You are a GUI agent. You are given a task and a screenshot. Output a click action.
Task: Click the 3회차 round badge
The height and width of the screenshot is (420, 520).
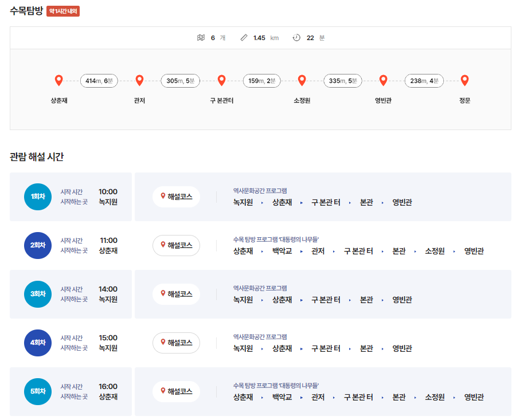click(x=38, y=294)
